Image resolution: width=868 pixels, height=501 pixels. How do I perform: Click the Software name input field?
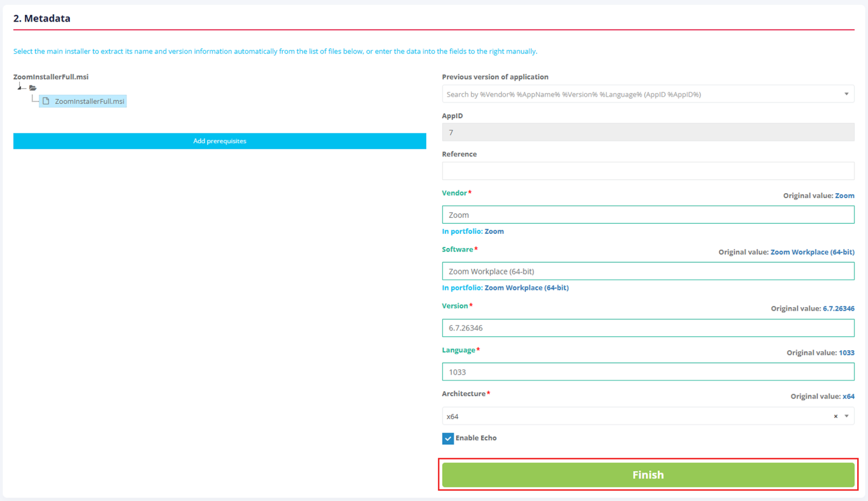tap(647, 271)
